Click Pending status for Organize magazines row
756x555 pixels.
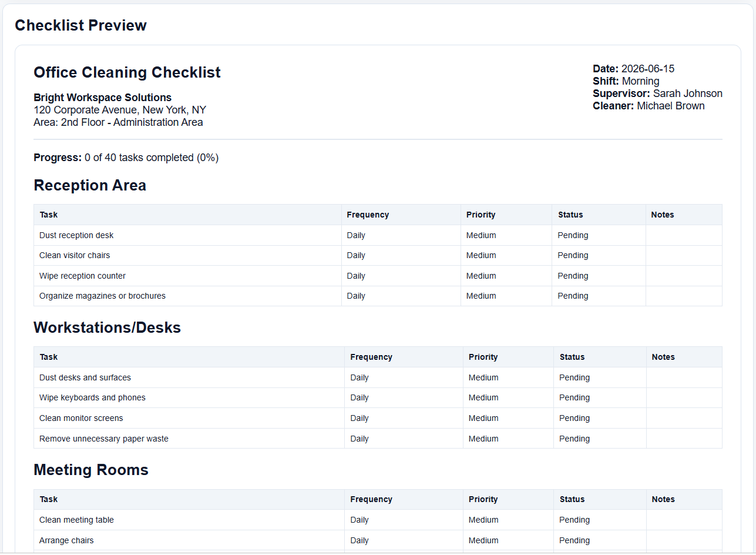(x=573, y=296)
